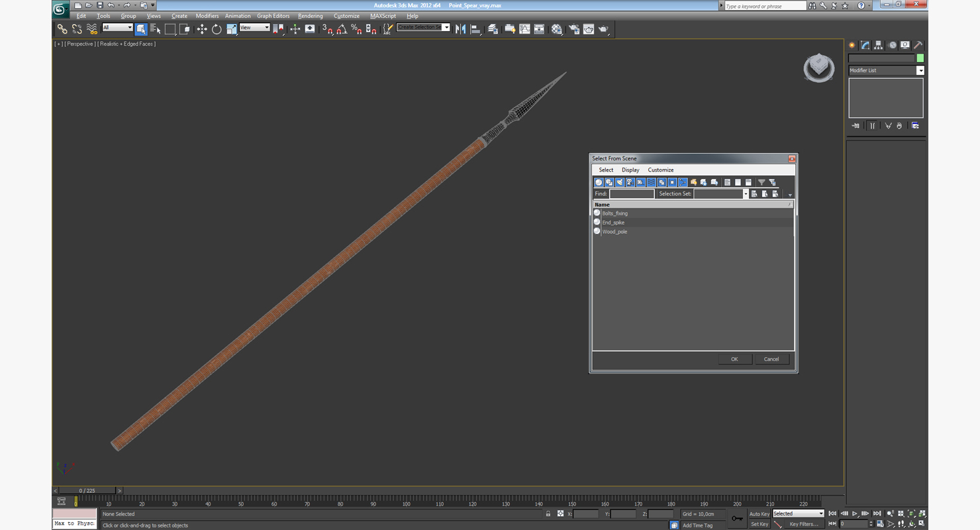Toggle Display Space Warps filter in dialog
The height and width of the screenshot is (530, 980).
click(x=652, y=182)
